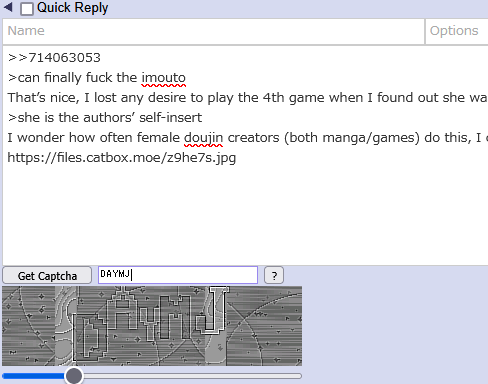488x384 pixels.
Task: Place cursor in the line starting That's nice
Action: (x=248, y=98)
